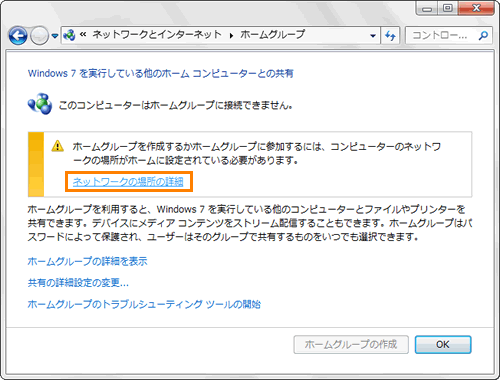Open the address bar history dropdown
This screenshot has width=500, height=380.
tap(373, 35)
